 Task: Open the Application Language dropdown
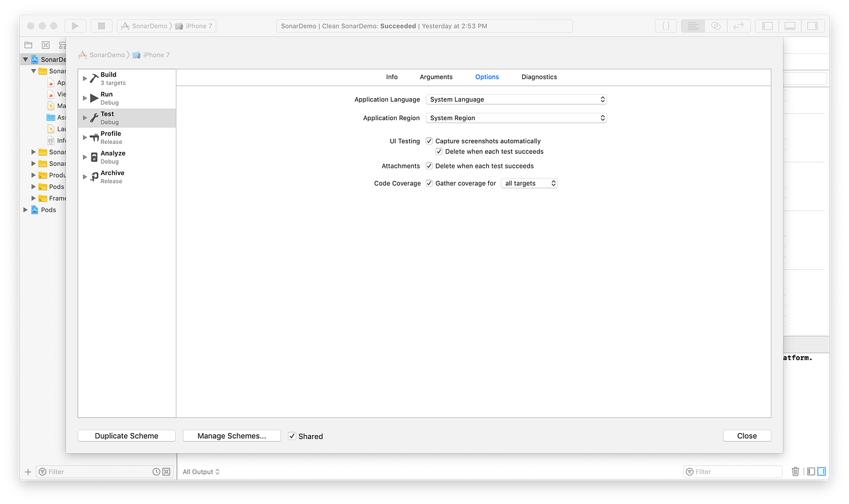click(516, 99)
